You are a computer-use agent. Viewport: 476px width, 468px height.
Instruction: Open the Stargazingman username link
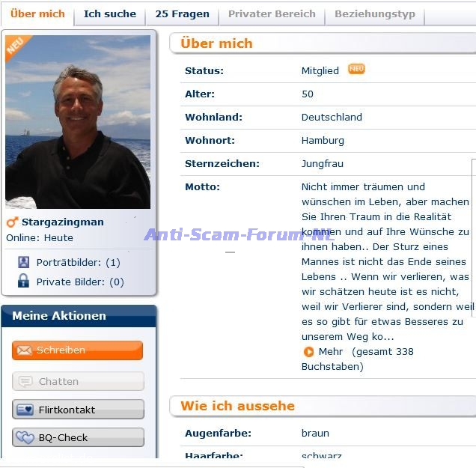click(x=63, y=222)
